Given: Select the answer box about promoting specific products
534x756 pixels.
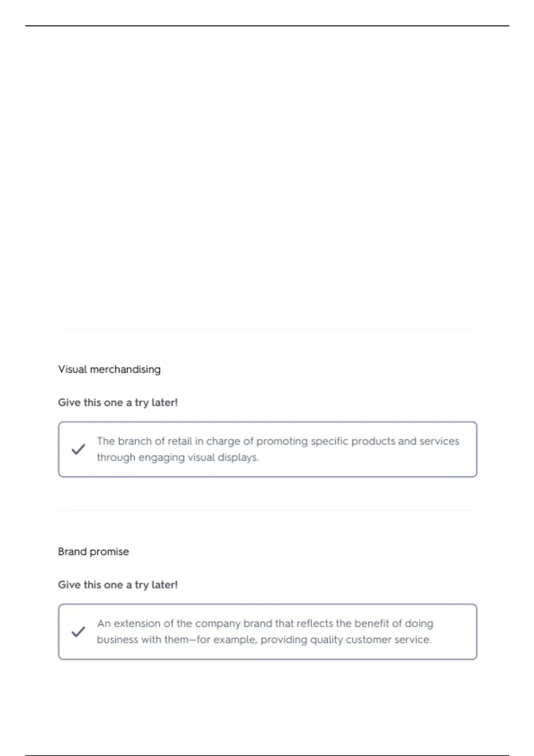Looking at the screenshot, I should [267, 449].
